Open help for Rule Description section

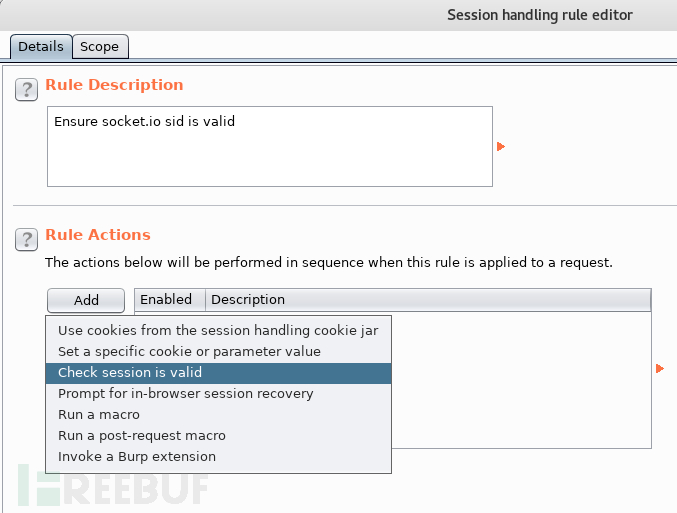click(26, 89)
